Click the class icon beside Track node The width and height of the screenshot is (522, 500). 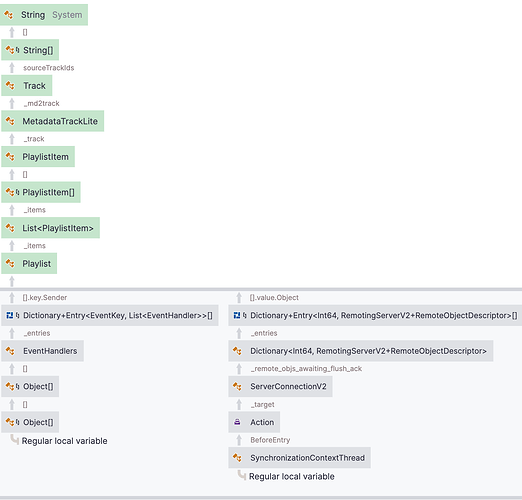click(10, 86)
